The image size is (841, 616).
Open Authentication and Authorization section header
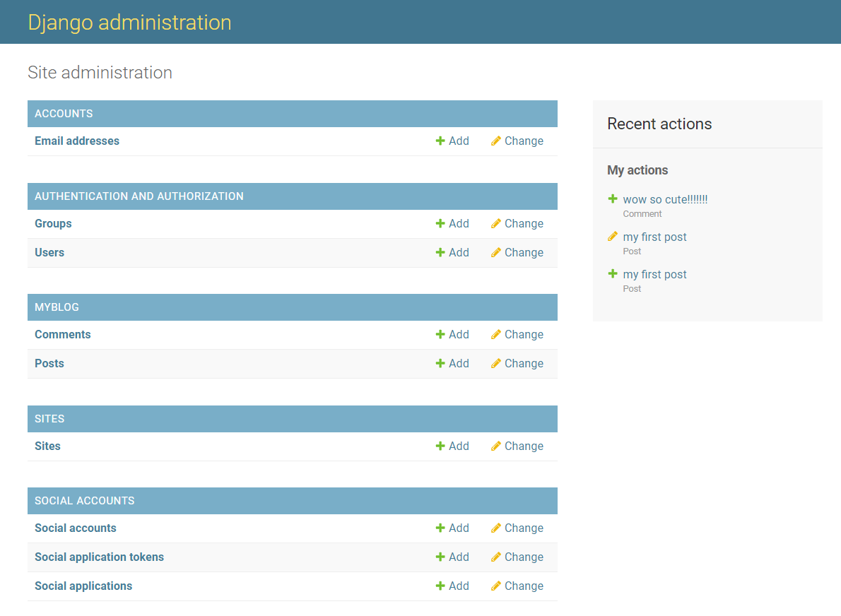[x=139, y=196]
